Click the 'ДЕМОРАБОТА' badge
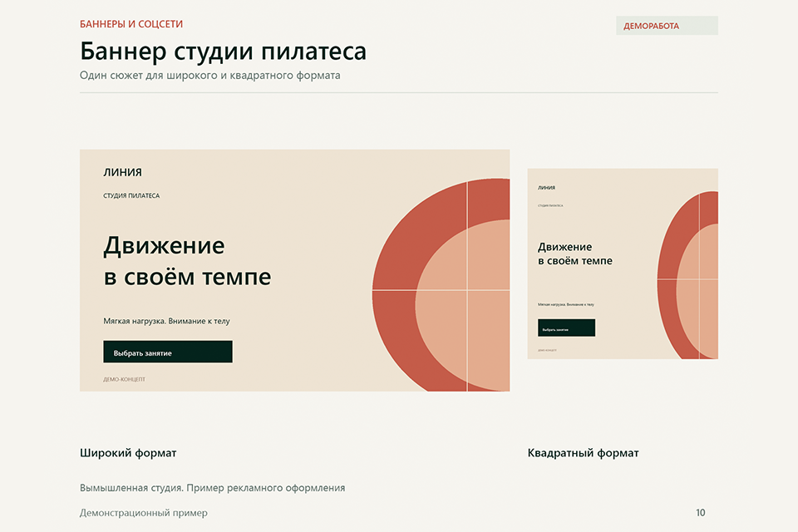The height and width of the screenshot is (532, 798). pyautogui.click(x=667, y=26)
